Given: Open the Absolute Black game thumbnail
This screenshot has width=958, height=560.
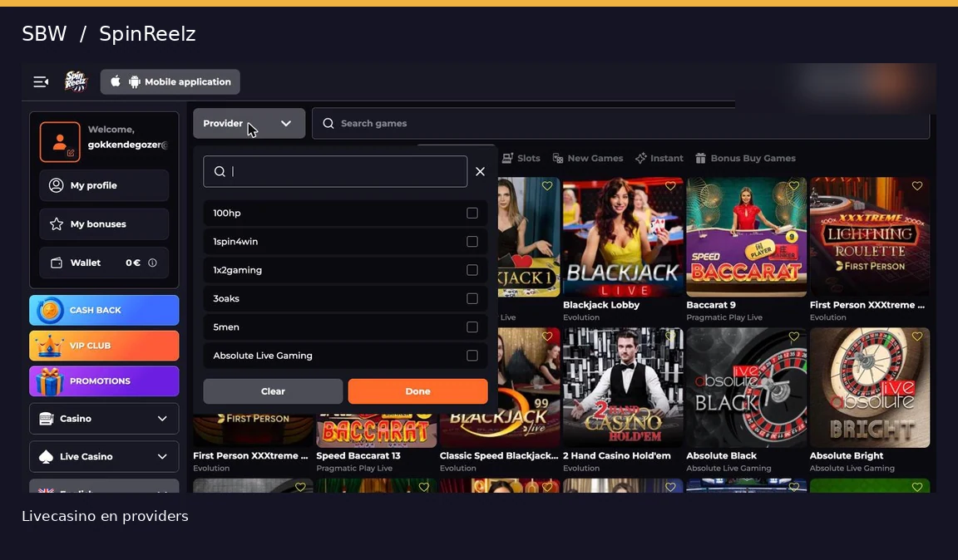Looking at the screenshot, I should [x=746, y=388].
